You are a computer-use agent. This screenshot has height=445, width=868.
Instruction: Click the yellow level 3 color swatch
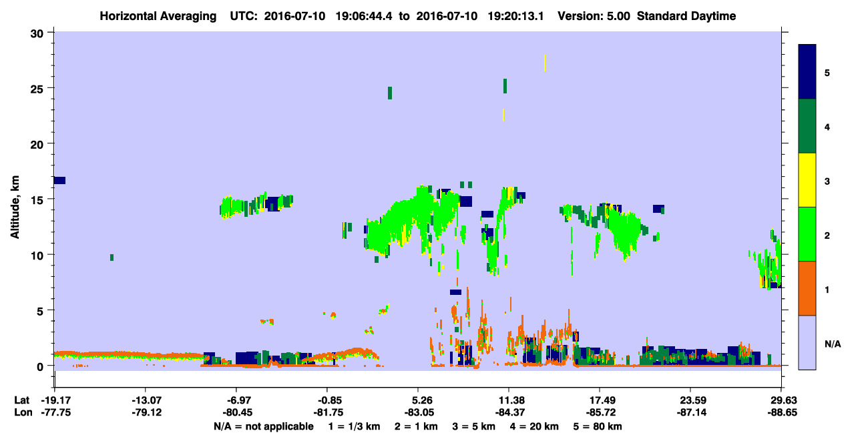coord(807,180)
